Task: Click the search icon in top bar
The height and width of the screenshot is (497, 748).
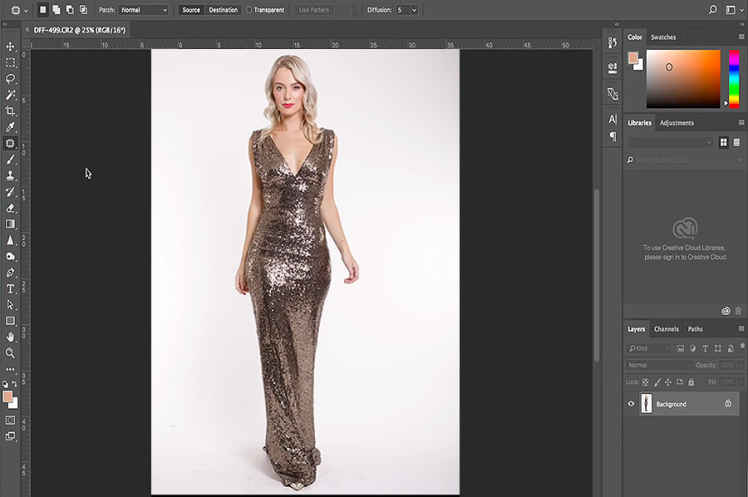Action: tap(712, 9)
